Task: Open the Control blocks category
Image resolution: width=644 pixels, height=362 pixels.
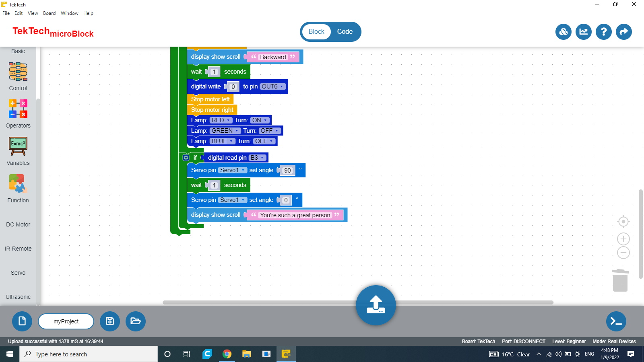Action: (x=18, y=77)
